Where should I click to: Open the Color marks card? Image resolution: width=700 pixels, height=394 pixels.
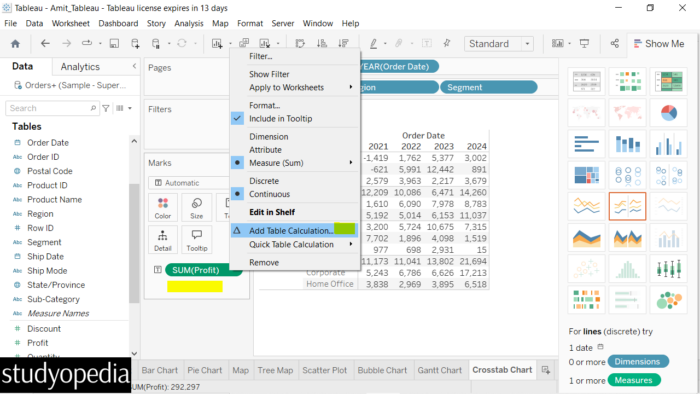(x=162, y=208)
